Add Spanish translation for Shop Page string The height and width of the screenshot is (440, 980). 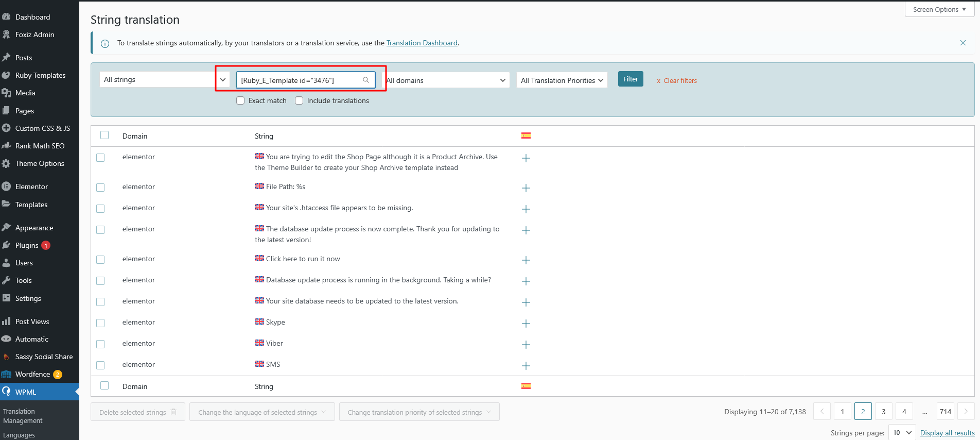pyautogui.click(x=526, y=158)
